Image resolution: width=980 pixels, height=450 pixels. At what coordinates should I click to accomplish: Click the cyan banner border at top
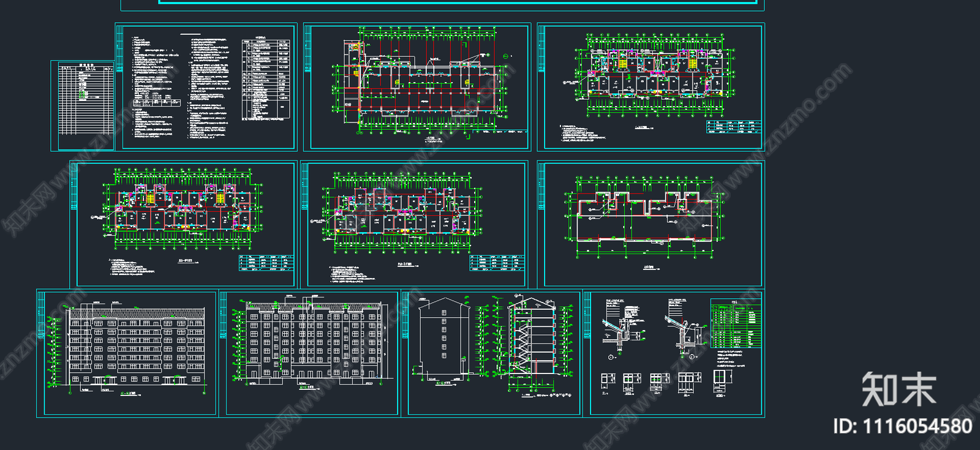click(x=458, y=3)
